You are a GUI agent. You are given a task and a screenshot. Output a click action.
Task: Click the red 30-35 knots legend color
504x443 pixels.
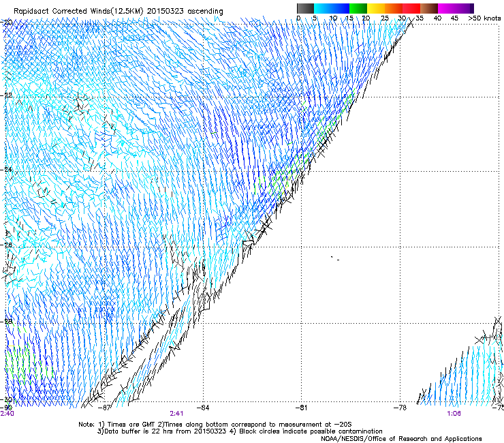tap(411, 8)
